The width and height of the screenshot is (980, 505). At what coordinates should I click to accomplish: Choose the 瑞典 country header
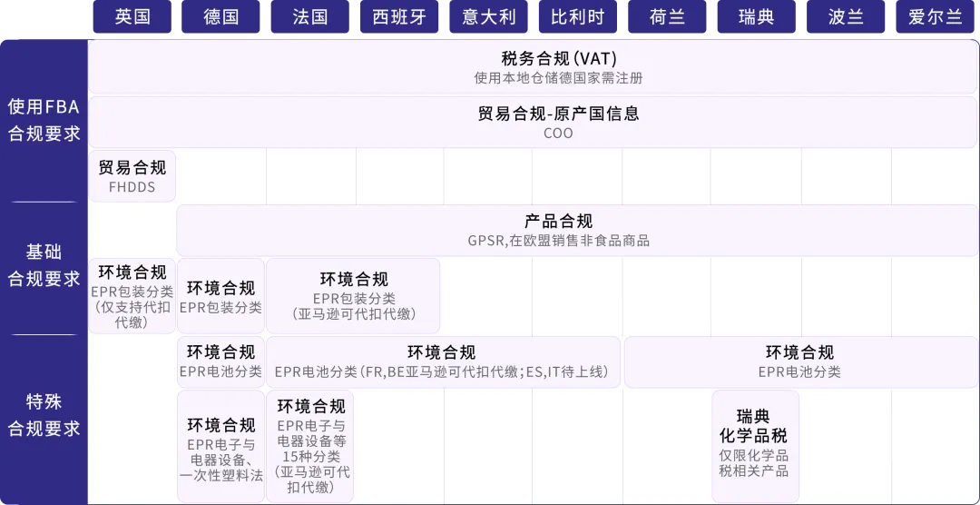click(756, 16)
